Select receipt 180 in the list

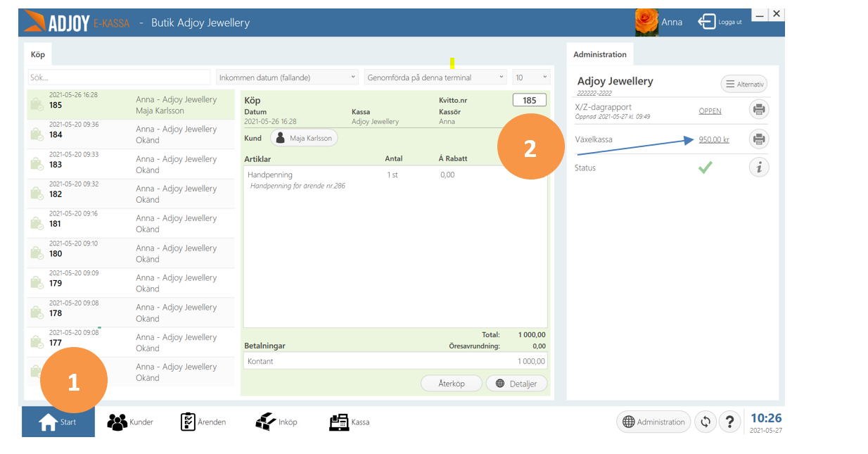click(131, 253)
